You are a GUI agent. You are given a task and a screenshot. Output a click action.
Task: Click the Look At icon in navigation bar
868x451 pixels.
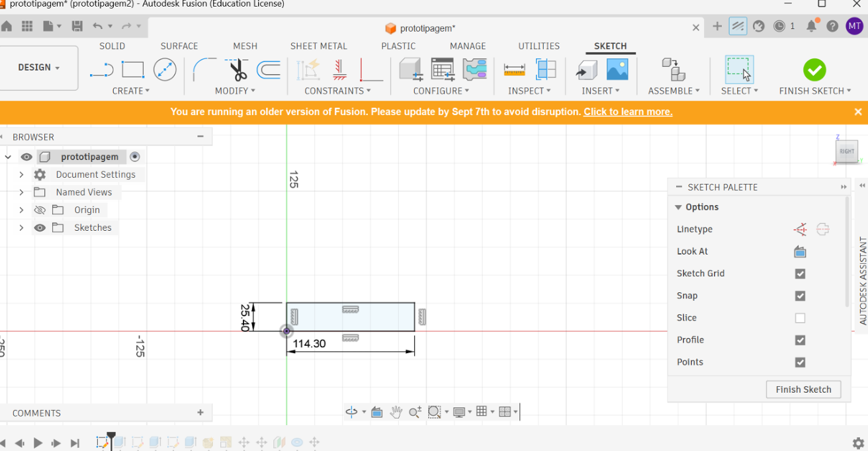376,412
